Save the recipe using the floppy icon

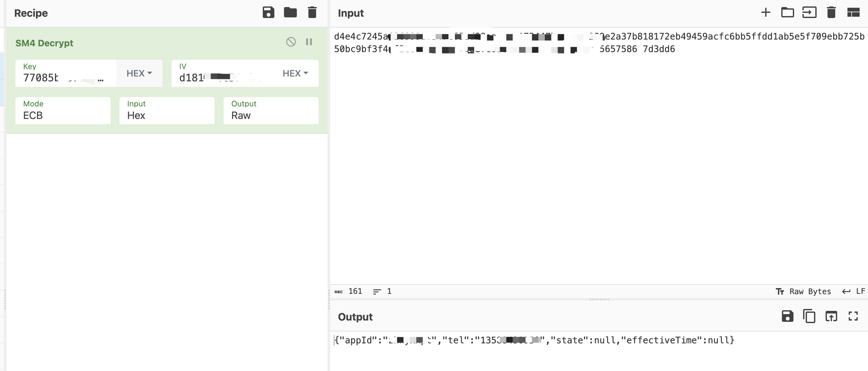268,13
